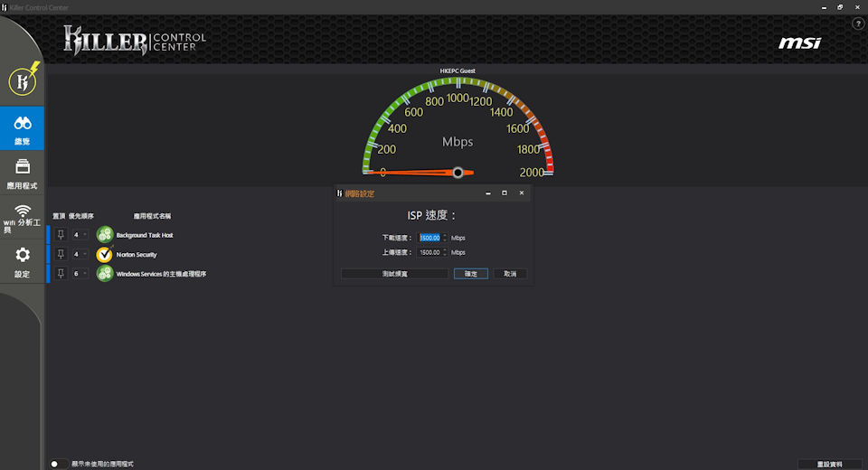Pin Windows Services row to top

(61, 274)
